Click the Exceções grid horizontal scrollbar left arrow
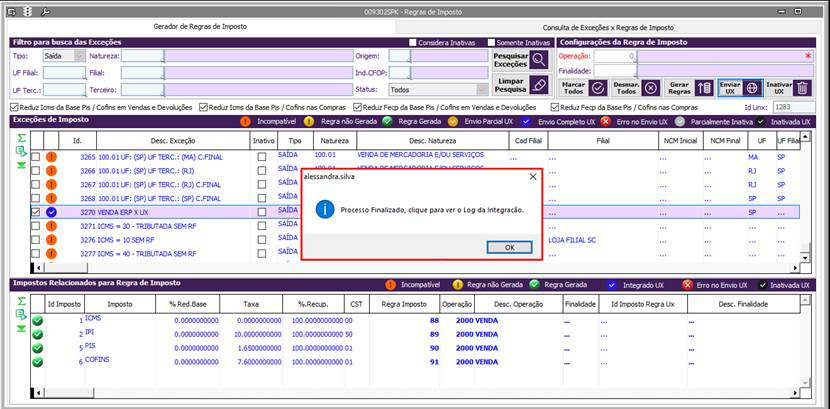Image resolution: width=830 pixels, height=409 pixels. click(x=36, y=267)
